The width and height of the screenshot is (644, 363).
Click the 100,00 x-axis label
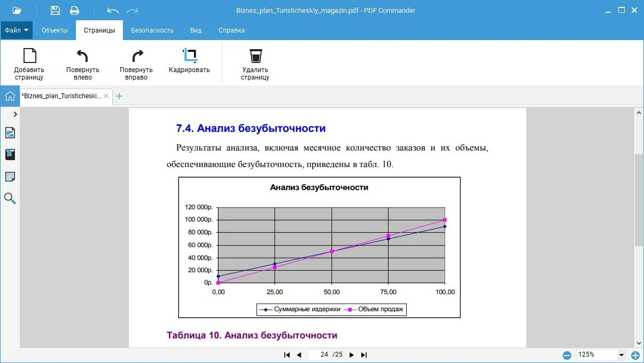(445, 292)
